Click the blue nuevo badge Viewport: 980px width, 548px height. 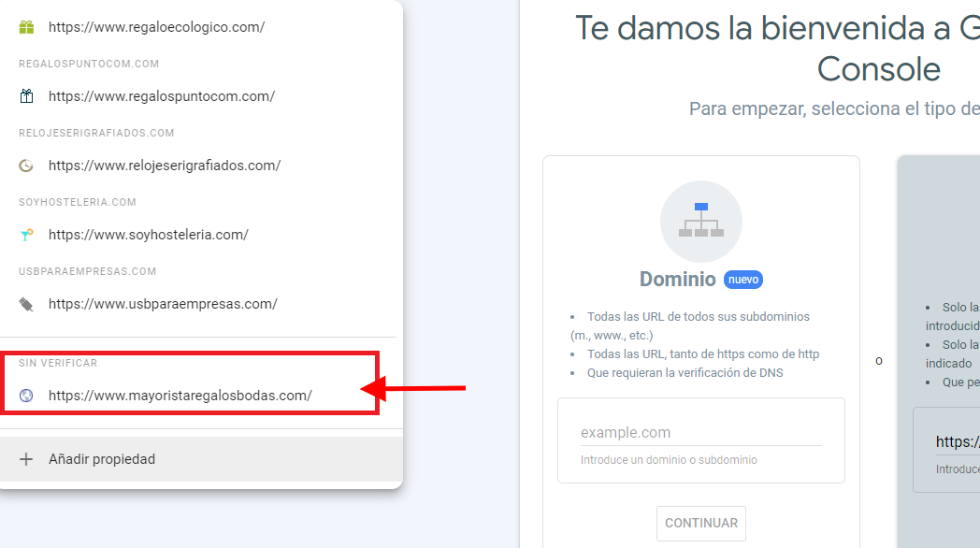pos(743,280)
